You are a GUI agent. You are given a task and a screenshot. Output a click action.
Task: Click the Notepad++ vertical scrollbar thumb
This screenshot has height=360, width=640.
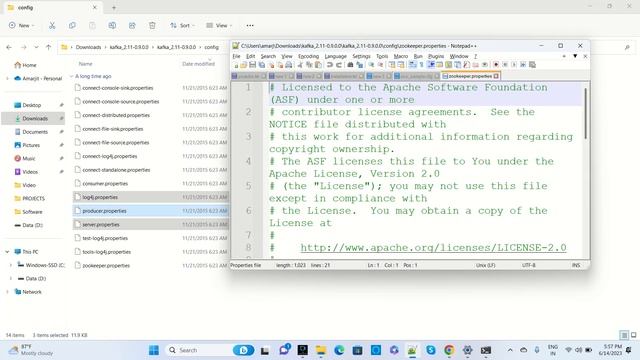coord(586,113)
